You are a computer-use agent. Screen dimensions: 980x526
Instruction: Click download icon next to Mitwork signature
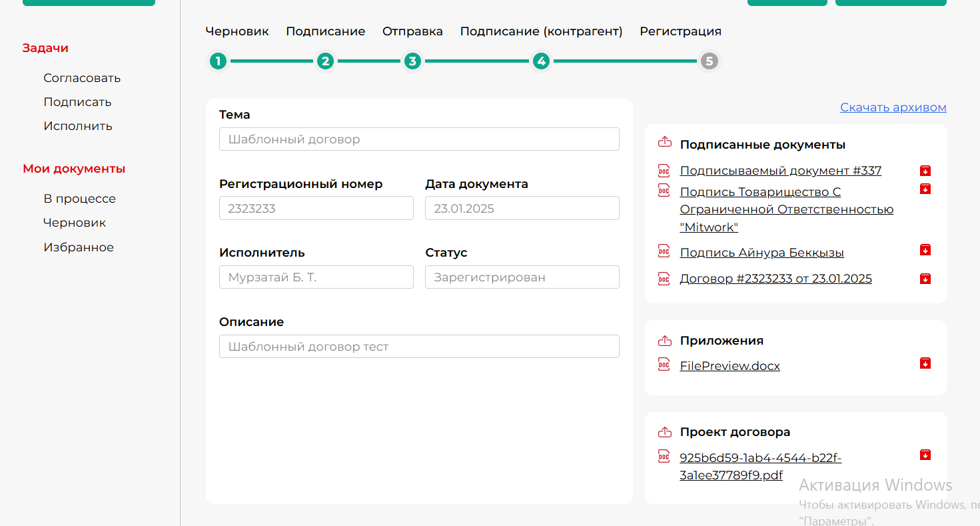pos(925,189)
